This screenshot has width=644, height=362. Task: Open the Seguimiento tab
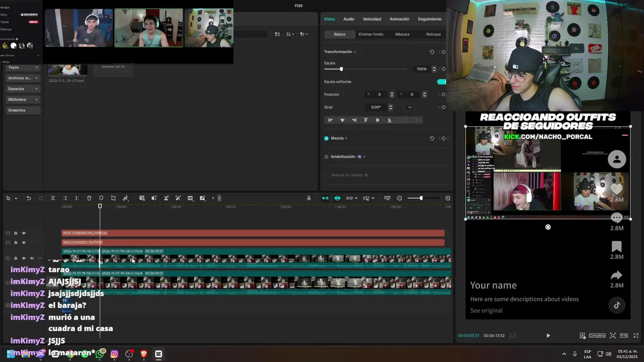tap(430, 19)
